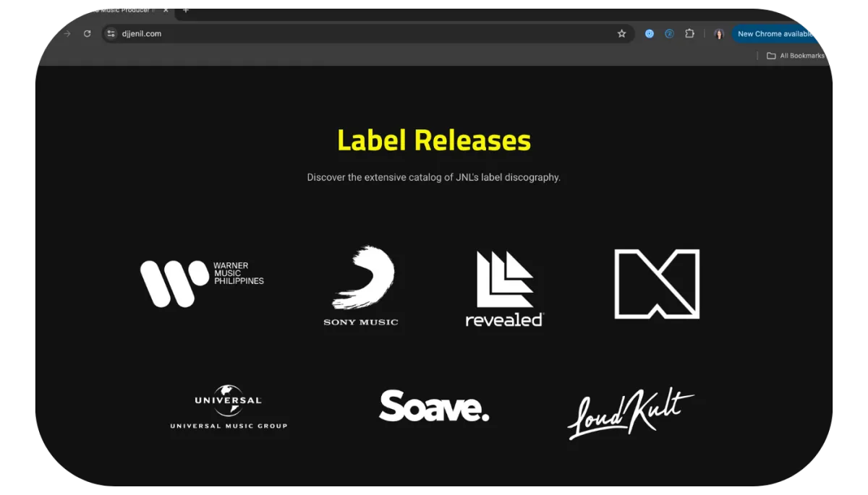Click the blue circular extension icon
The image size is (868, 495).
(x=650, y=33)
